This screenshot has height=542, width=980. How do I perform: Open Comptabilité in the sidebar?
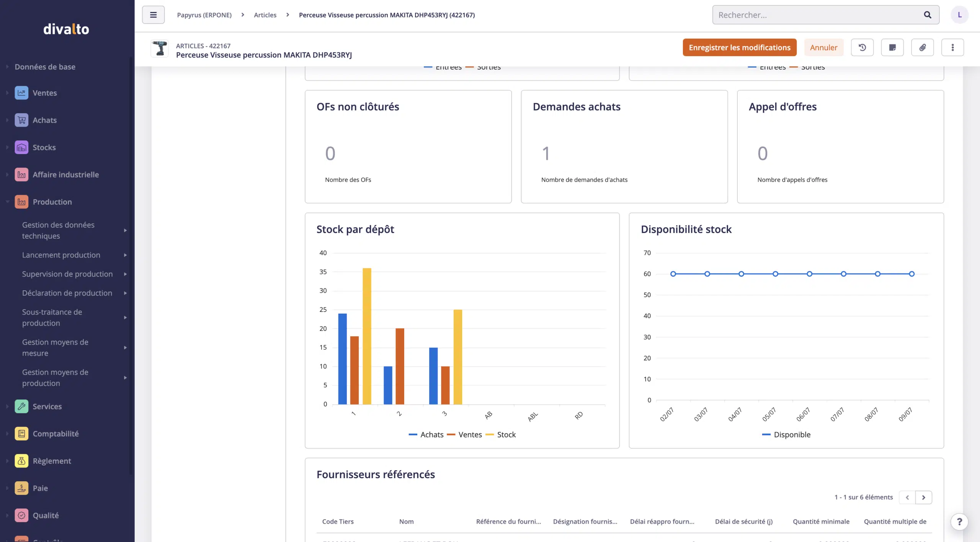56,434
